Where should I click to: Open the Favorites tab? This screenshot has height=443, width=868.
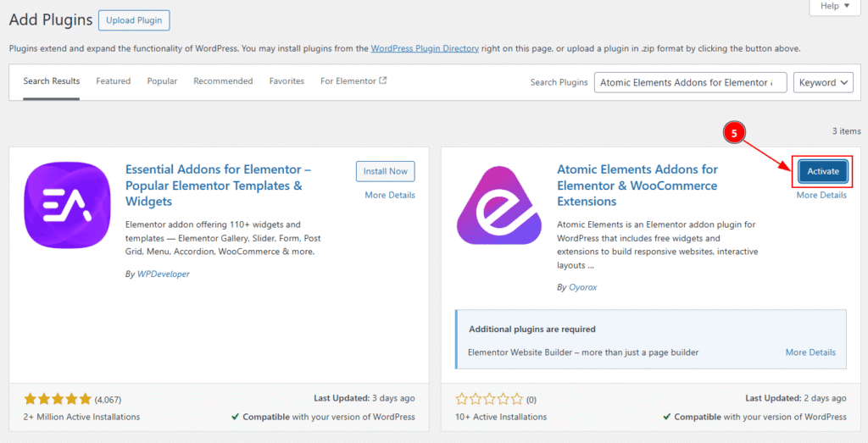[287, 81]
